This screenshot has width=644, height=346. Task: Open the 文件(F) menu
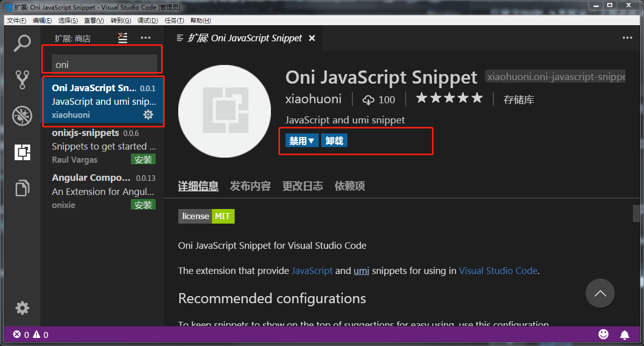(17, 21)
